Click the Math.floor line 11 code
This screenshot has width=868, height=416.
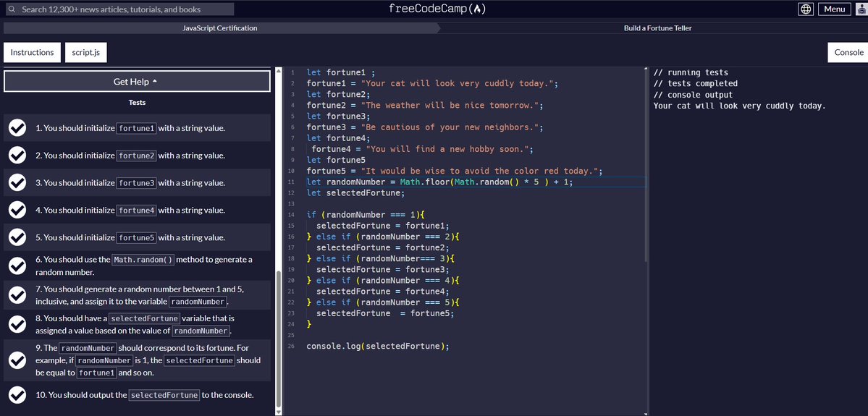coord(439,182)
